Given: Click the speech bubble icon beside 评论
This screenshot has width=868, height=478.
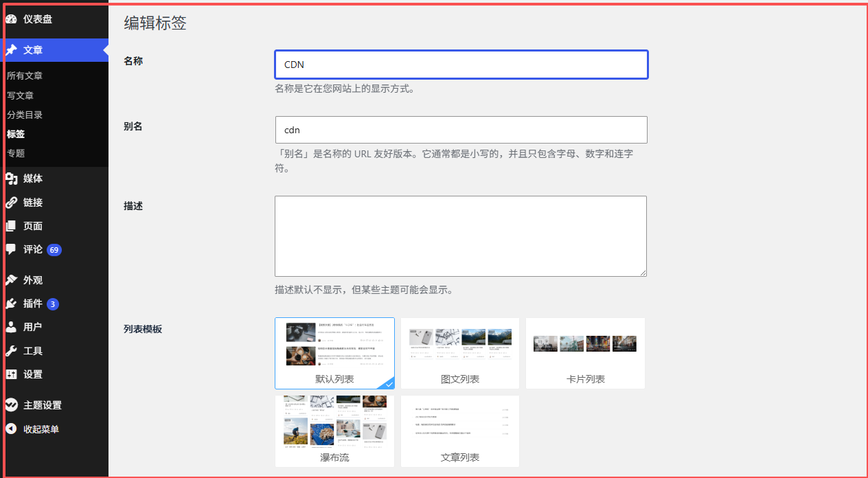Looking at the screenshot, I should (x=11, y=249).
